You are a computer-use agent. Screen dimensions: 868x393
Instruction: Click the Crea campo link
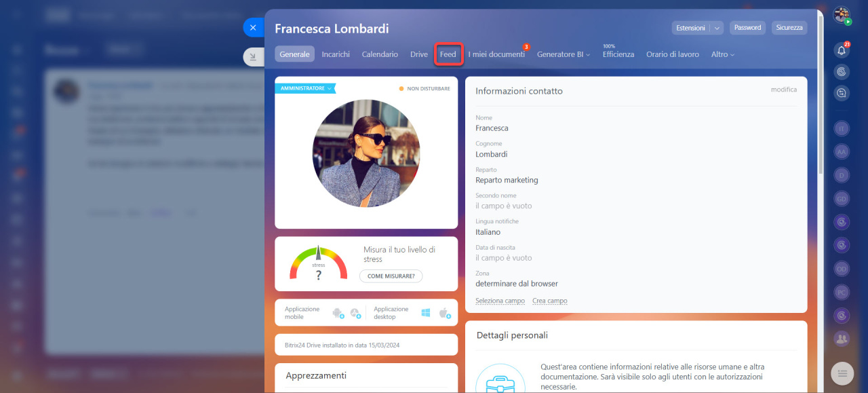pyautogui.click(x=550, y=301)
